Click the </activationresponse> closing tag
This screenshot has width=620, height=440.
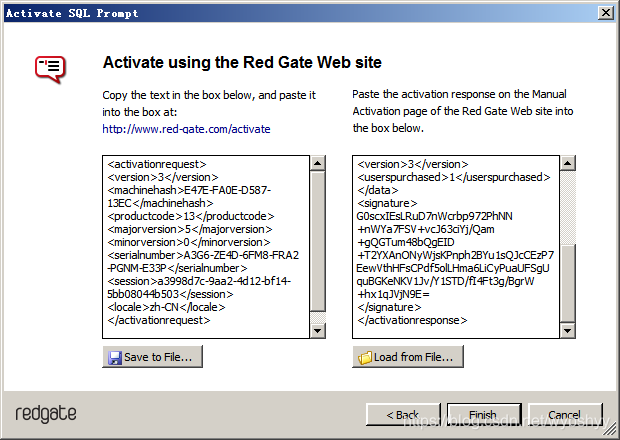412,320
